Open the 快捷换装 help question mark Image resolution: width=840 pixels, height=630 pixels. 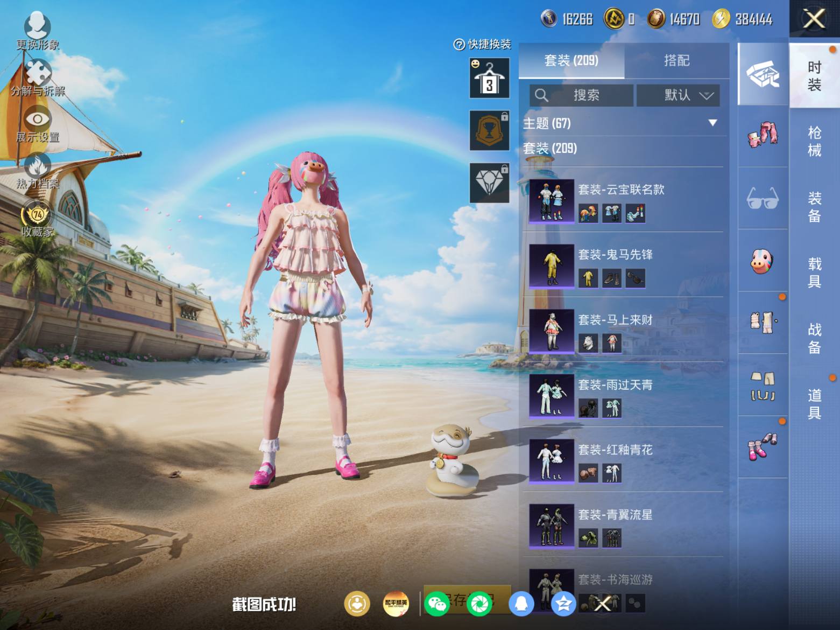pos(459,45)
